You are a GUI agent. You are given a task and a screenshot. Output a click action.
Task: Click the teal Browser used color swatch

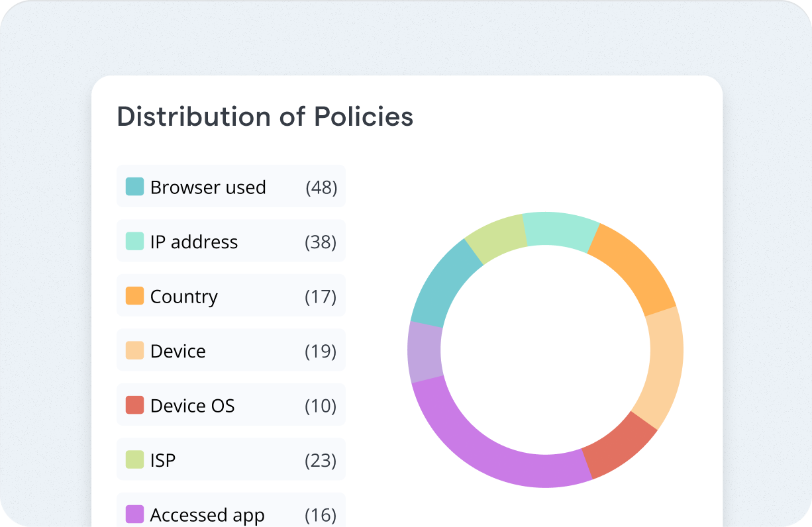(134, 187)
